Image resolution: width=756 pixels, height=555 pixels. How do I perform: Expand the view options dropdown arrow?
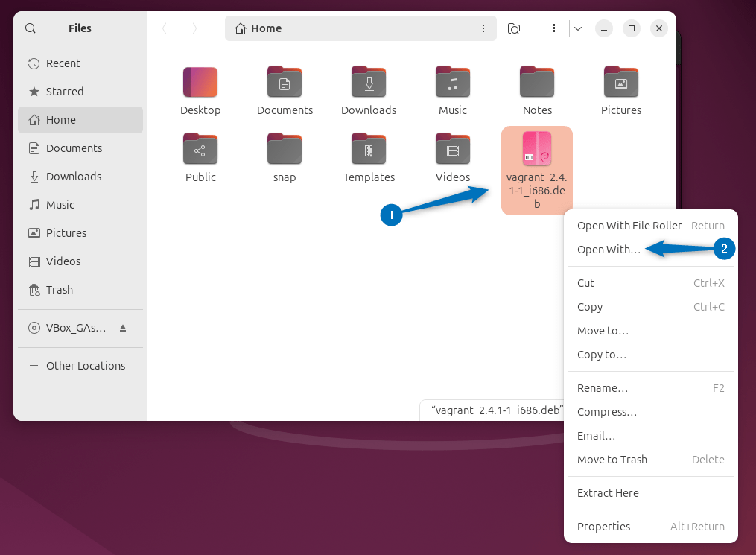pos(577,28)
